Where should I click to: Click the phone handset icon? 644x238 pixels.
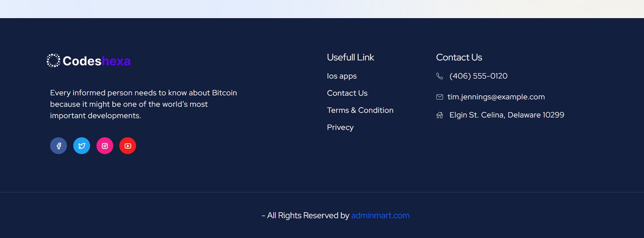pyautogui.click(x=439, y=76)
